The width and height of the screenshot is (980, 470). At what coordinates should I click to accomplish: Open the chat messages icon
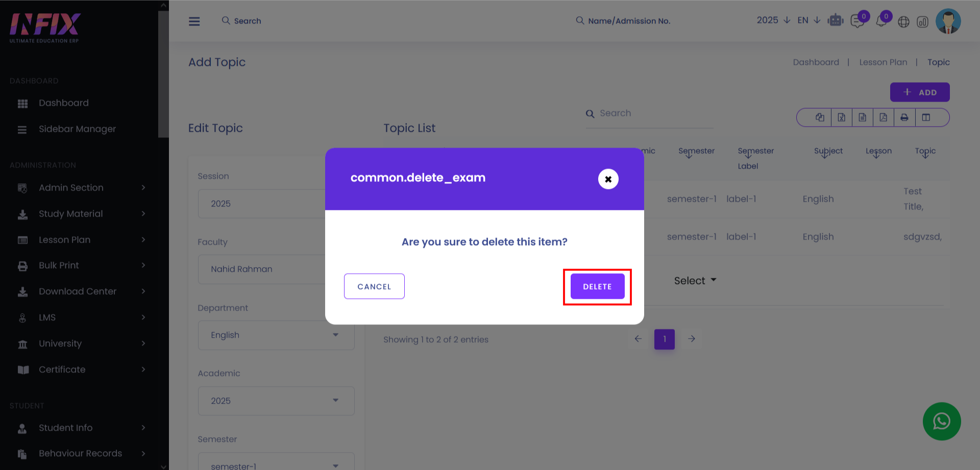coord(857,21)
